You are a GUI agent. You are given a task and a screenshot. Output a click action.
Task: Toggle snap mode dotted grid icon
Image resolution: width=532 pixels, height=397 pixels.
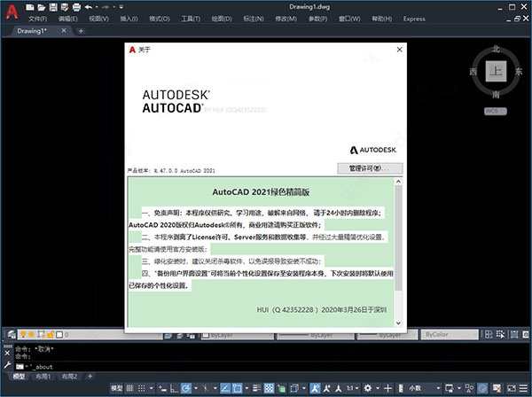click(x=142, y=388)
